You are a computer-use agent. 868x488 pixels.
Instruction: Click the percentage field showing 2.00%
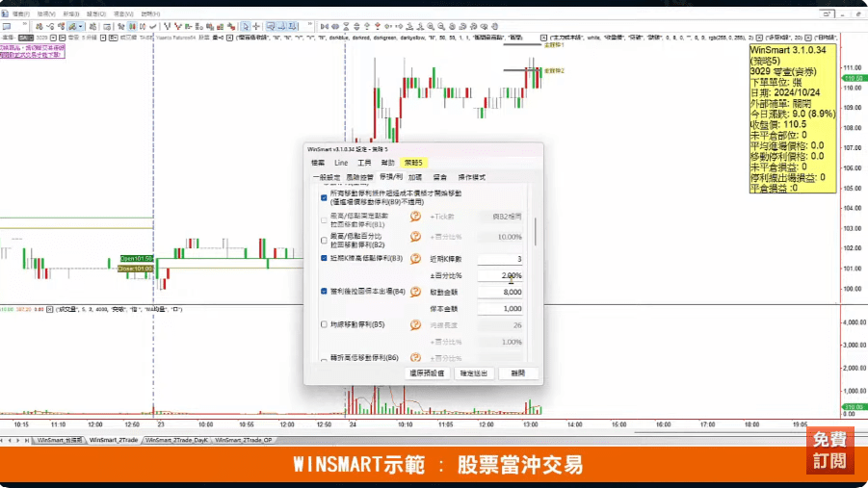pos(500,275)
